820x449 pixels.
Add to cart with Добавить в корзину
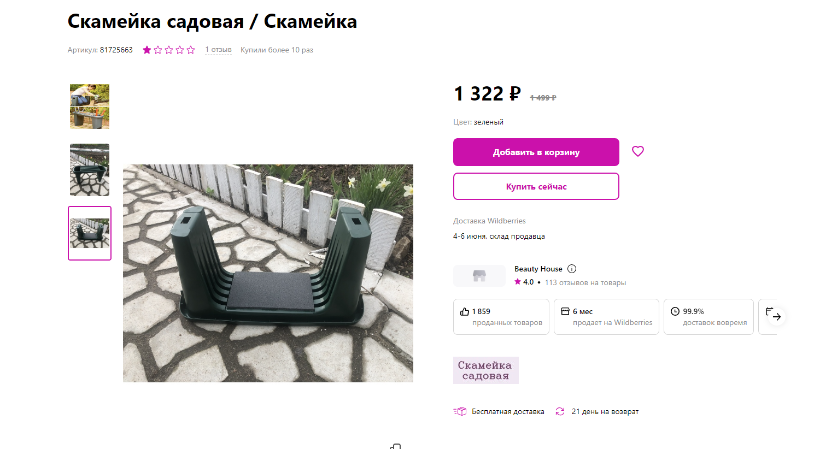[x=536, y=152]
